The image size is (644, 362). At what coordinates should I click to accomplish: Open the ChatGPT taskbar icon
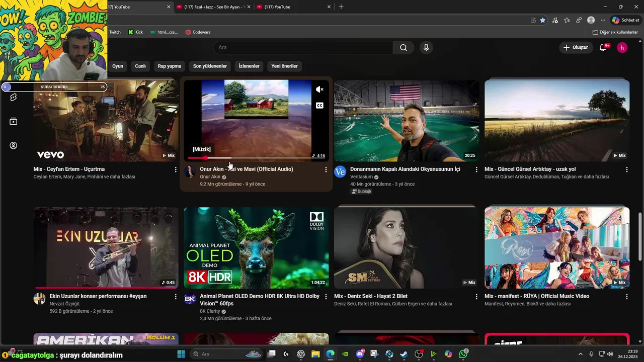301,354
